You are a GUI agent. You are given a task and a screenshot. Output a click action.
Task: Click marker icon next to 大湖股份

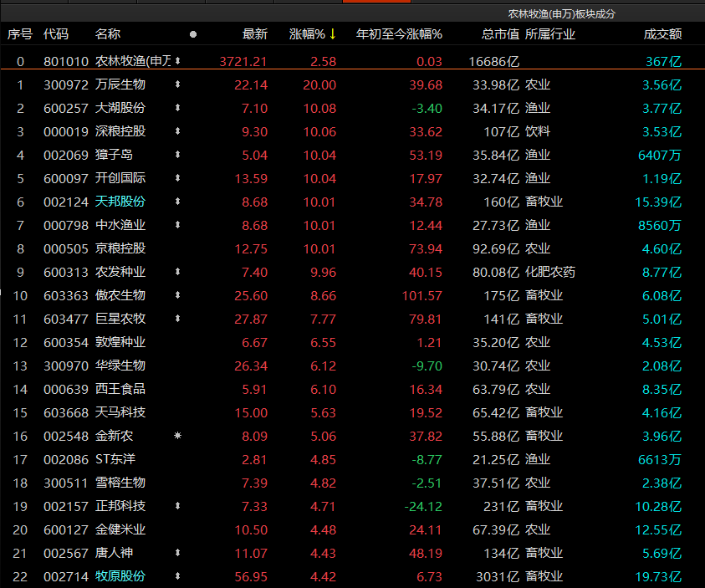tap(177, 107)
